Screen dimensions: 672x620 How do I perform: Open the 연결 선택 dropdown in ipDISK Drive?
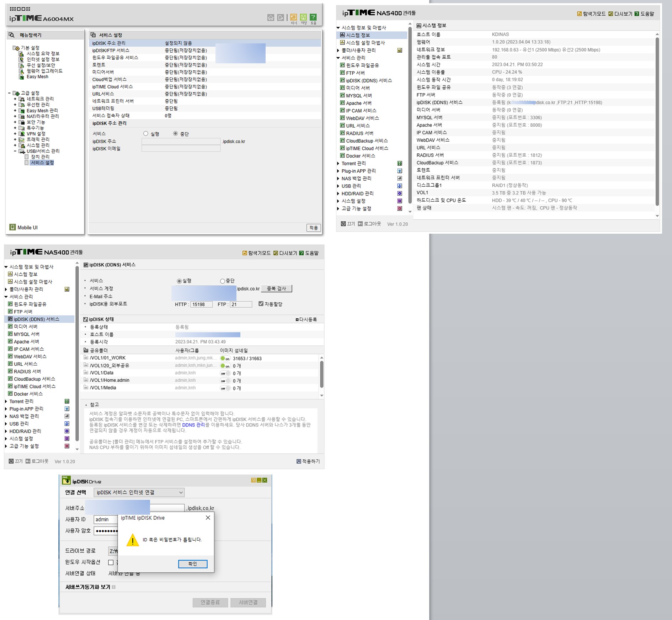pos(139,493)
